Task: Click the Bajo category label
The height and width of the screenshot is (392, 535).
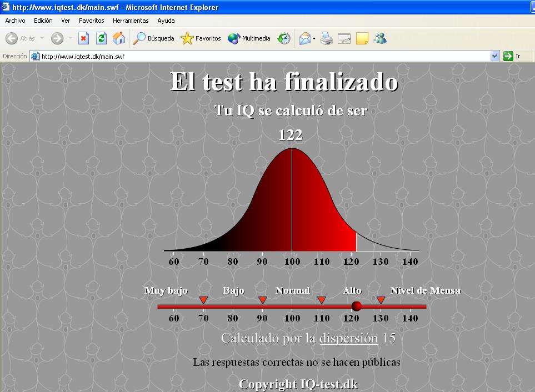Action: click(233, 290)
